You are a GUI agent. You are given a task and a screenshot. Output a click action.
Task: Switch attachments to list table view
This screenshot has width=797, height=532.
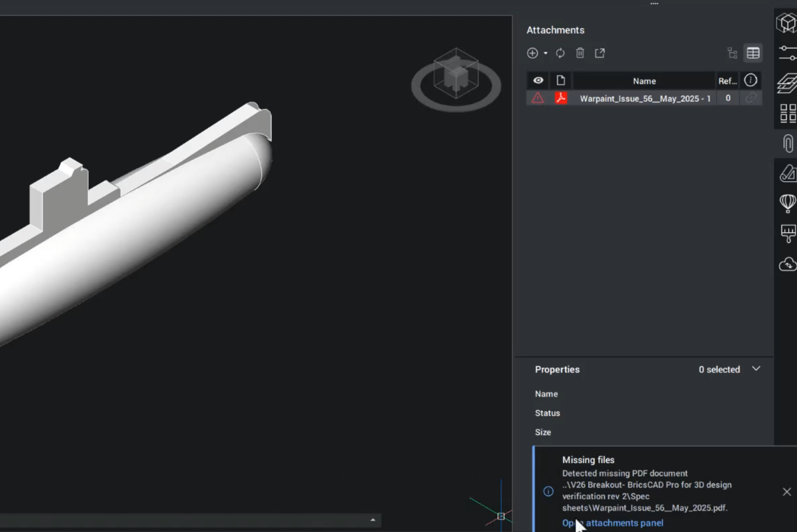tap(753, 53)
